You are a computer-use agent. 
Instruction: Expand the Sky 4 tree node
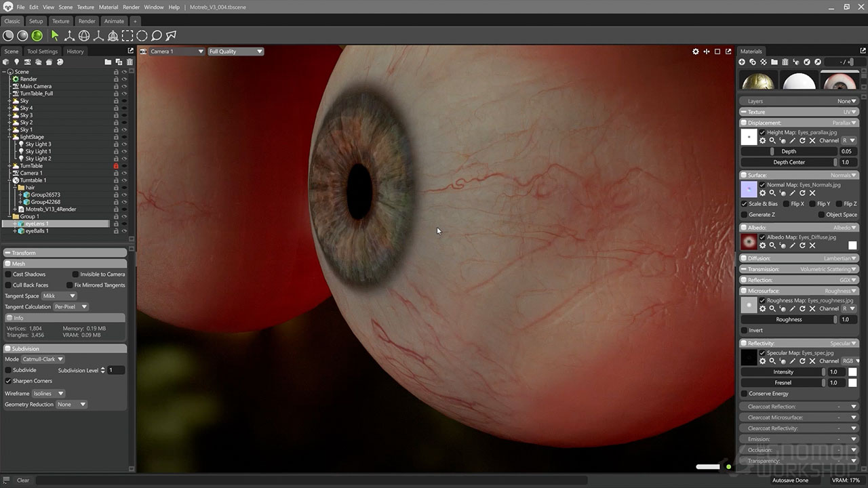coord(9,108)
